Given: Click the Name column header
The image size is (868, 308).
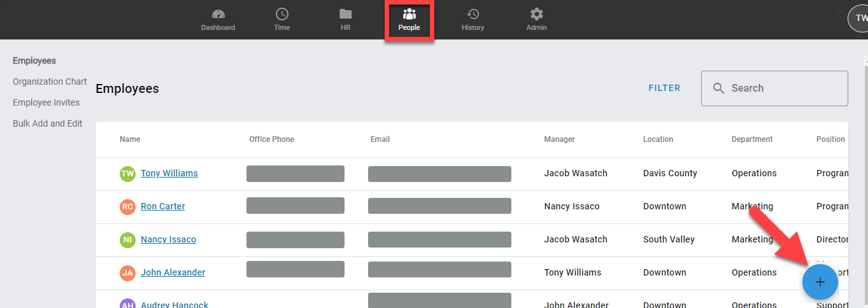Looking at the screenshot, I should [x=130, y=139].
